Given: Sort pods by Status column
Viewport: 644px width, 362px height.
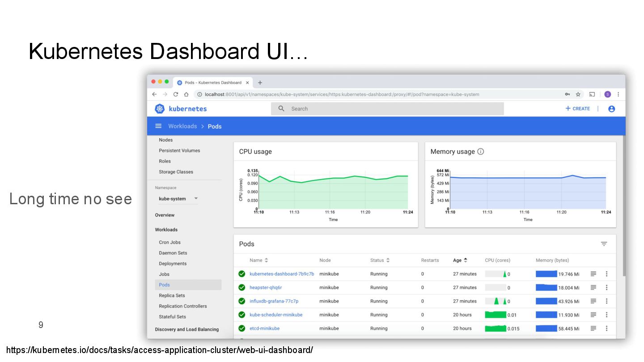Looking at the screenshot, I should click(x=380, y=260).
